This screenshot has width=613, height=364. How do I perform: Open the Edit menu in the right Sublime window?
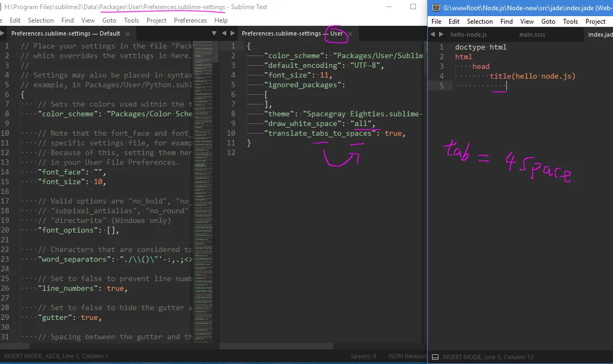point(454,22)
